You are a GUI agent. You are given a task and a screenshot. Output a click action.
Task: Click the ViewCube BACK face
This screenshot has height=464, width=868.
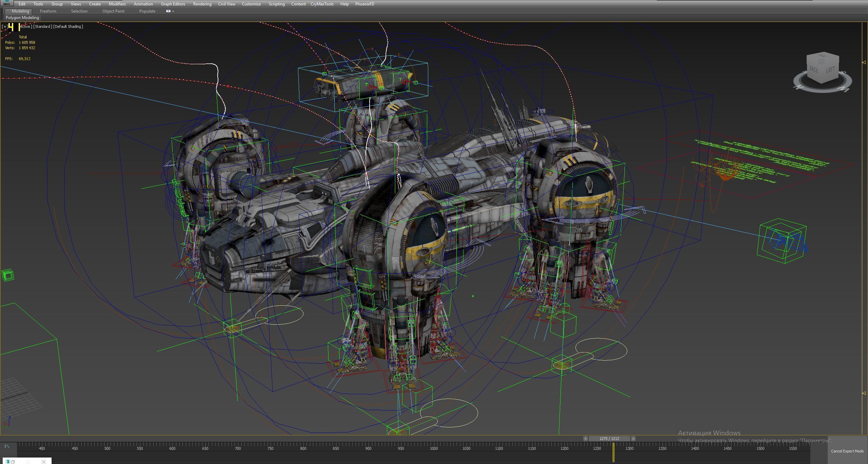coord(814,70)
